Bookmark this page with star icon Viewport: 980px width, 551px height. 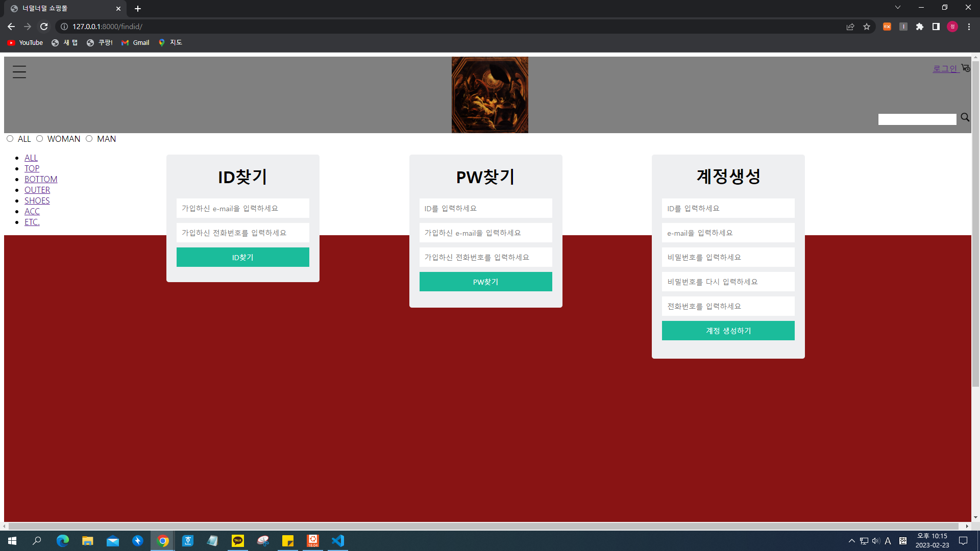click(x=867, y=27)
